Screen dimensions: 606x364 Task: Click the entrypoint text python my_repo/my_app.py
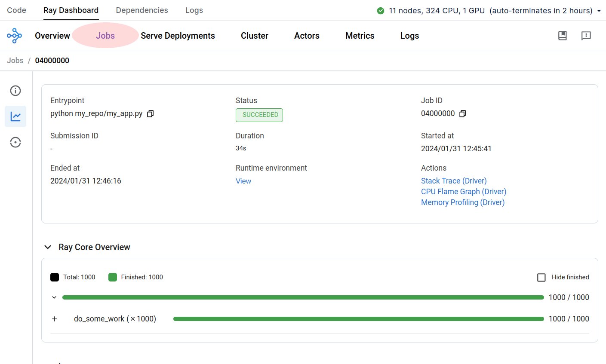96,114
